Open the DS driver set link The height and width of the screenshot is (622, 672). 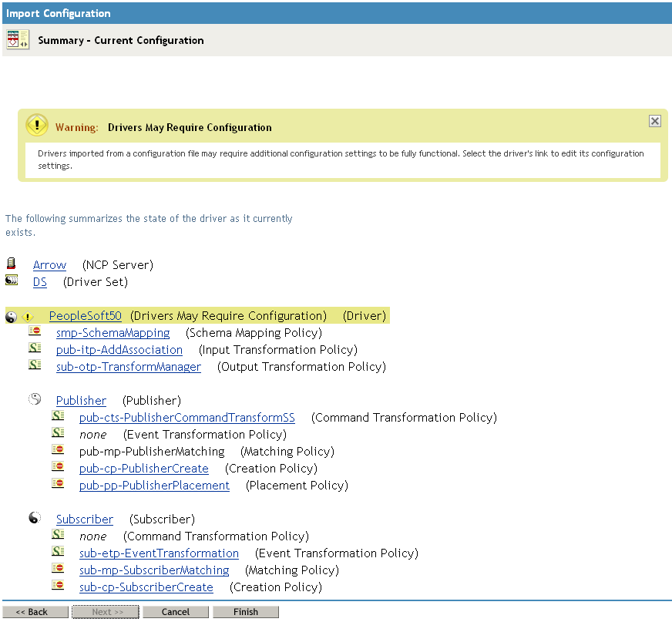click(40, 282)
